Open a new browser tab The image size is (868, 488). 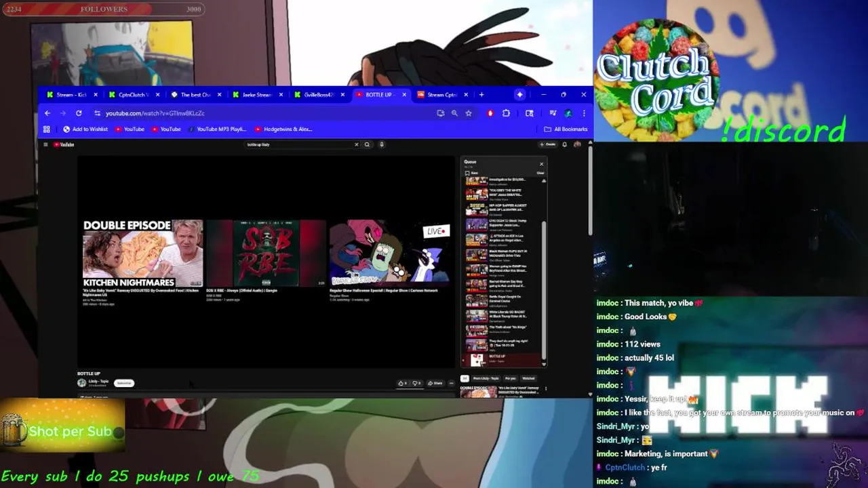(x=481, y=95)
